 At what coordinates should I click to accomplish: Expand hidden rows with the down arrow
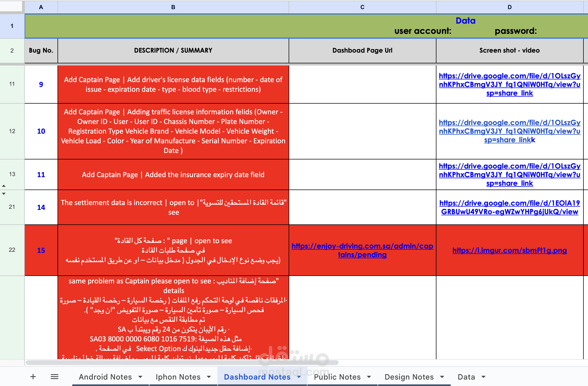click(4, 194)
